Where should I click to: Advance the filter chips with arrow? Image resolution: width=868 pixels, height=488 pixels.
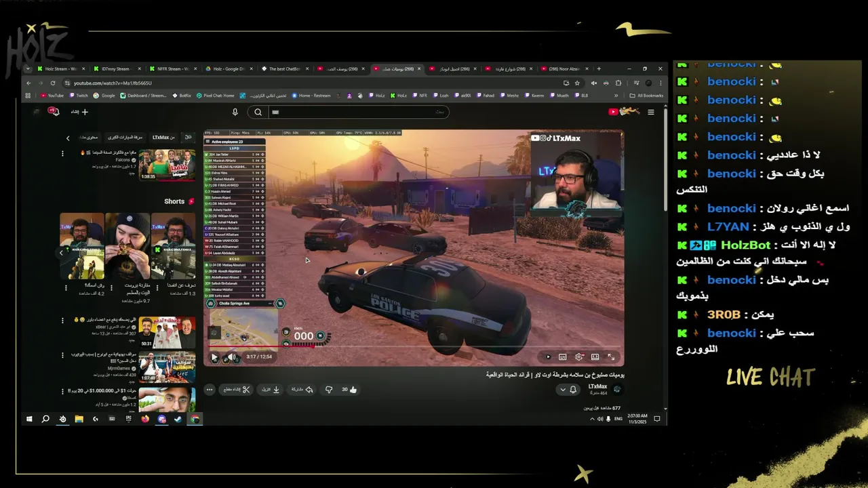68,138
